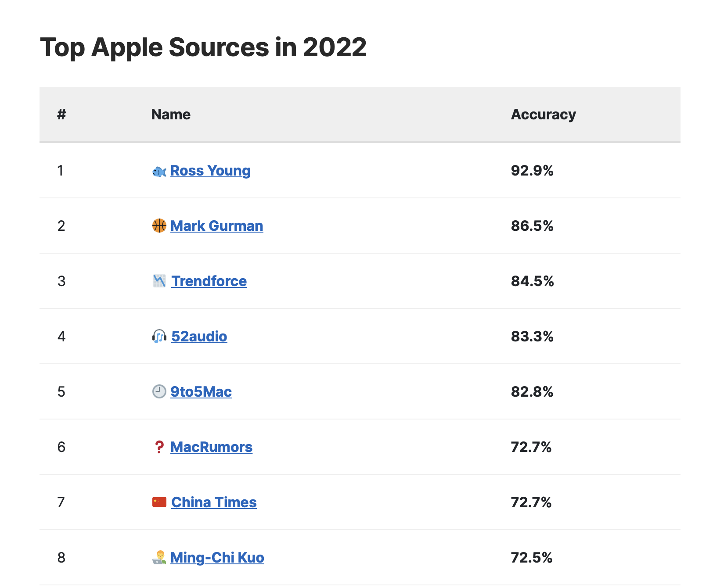Image resolution: width=713 pixels, height=588 pixels.
Task: Click the 92.9% accuracy value
Action: [532, 171]
